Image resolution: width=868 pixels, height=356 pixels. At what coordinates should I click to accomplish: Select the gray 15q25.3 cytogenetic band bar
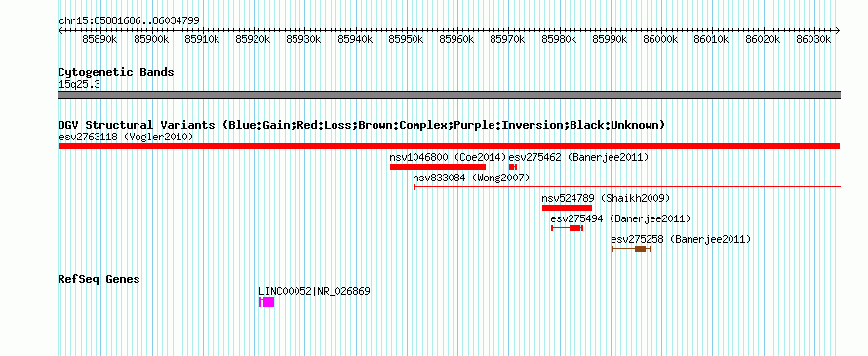pos(449,95)
